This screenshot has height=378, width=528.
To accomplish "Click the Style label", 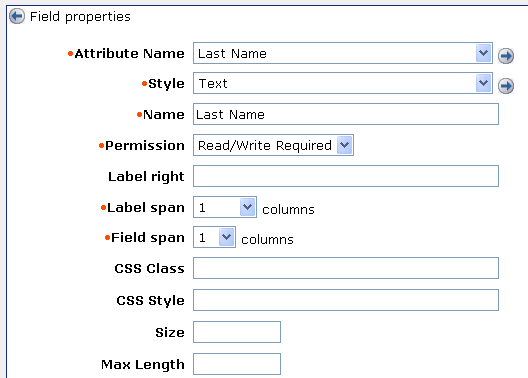I will click(x=166, y=84).
